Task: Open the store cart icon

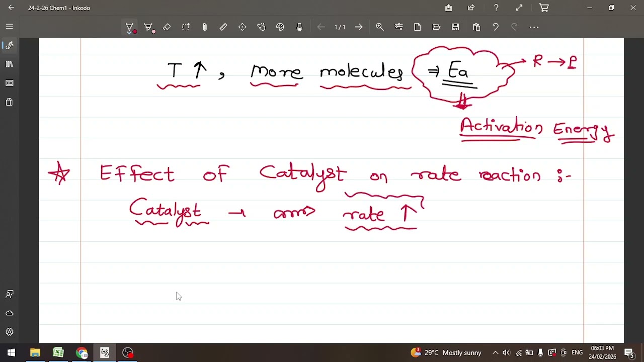Action: click(544, 8)
